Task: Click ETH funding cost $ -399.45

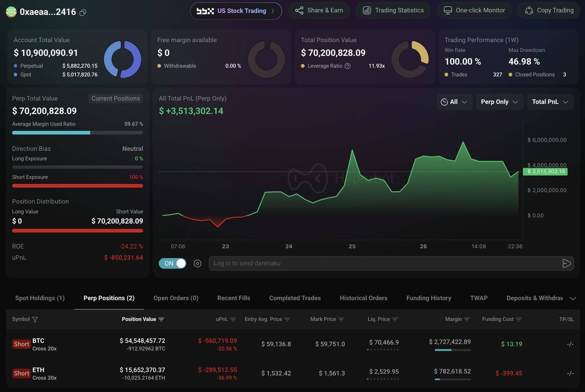Action: point(509,373)
